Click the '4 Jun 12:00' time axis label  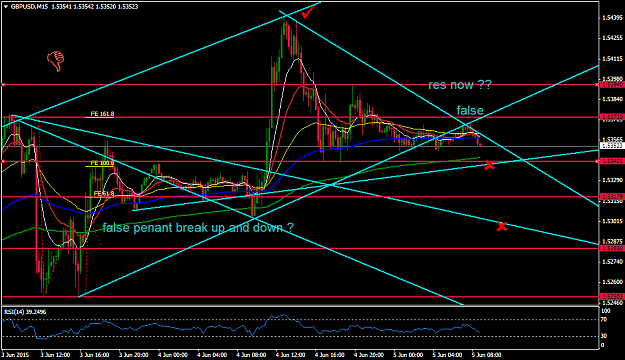(x=291, y=355)
